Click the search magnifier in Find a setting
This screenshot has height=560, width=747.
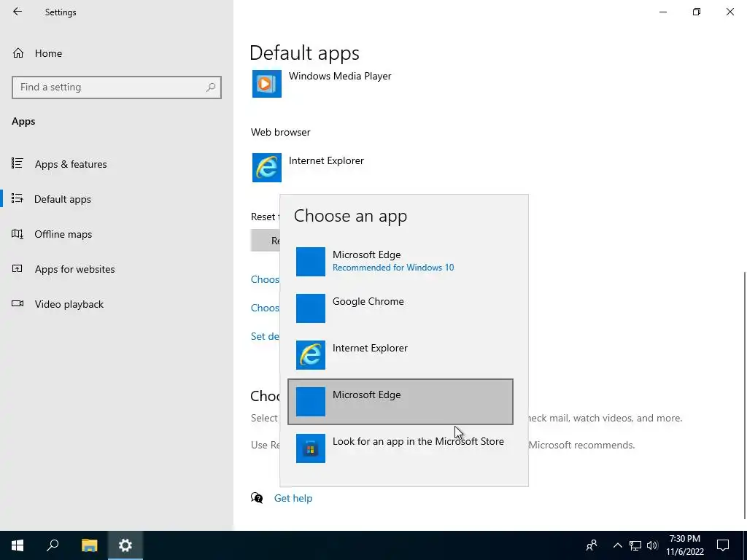[x=211, y=87]
